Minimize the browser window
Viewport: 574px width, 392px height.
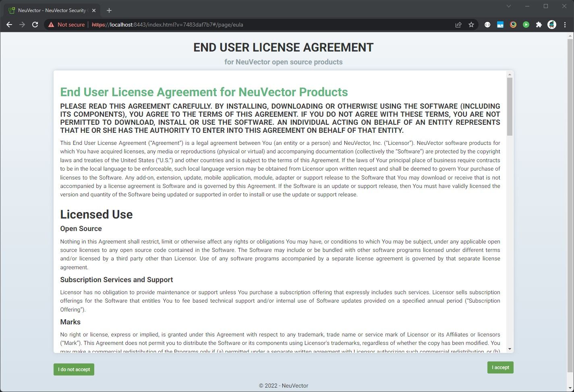tap(527, 6)
